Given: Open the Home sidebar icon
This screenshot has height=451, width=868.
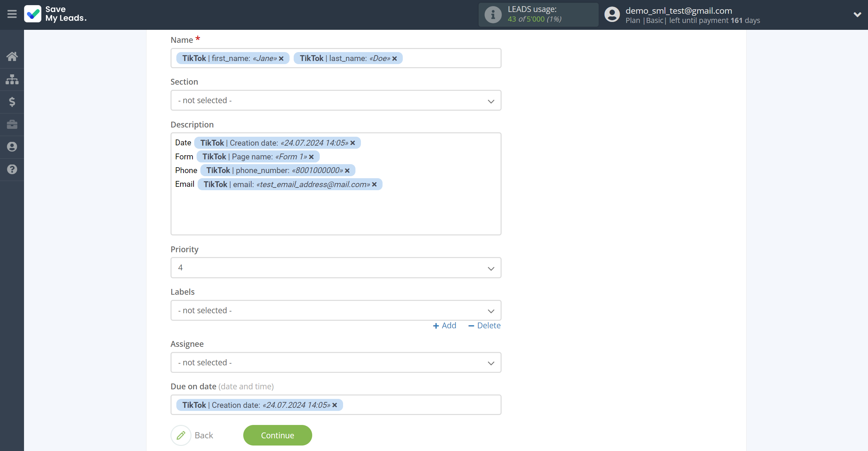Looking at the screenshot, I should point(12,56).
